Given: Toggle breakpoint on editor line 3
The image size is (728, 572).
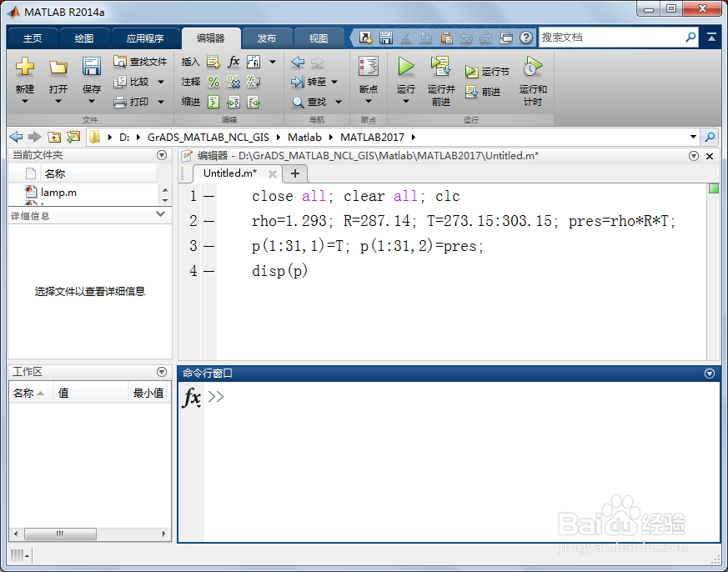Looking at the screenshot, I should tap(209, 246).
